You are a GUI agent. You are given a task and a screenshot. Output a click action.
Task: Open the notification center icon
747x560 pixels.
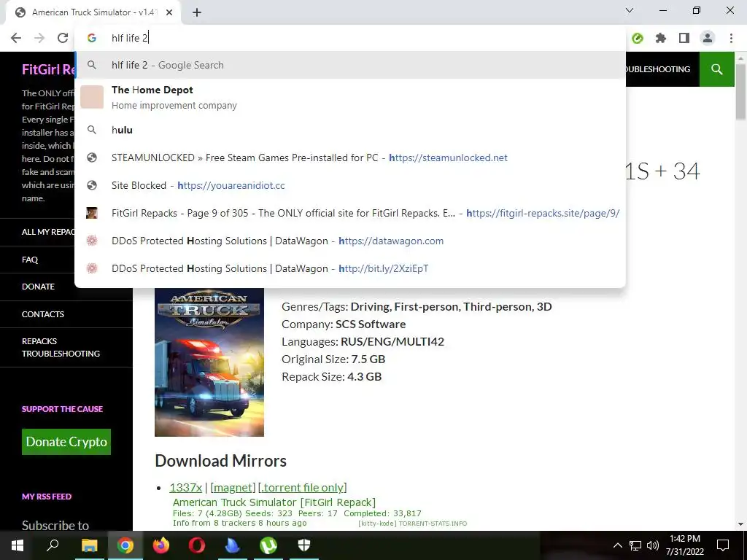click(723, 545)
